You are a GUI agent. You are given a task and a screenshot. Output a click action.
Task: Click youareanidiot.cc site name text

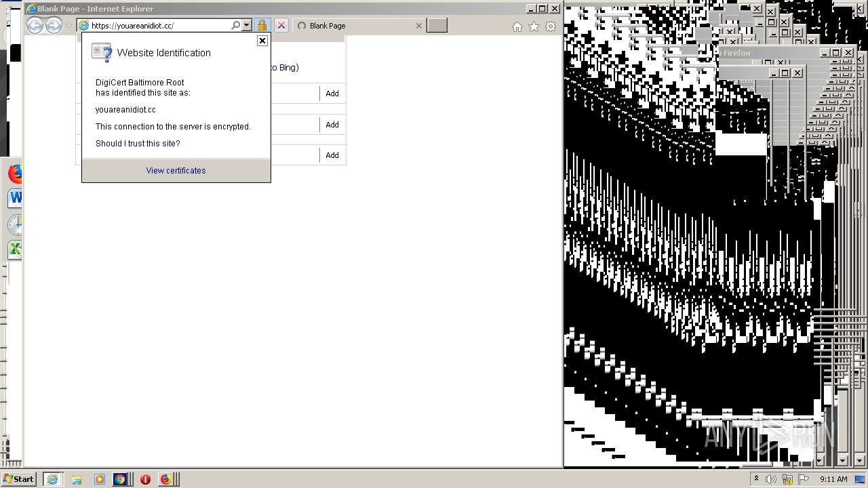(x=125, y=110)
